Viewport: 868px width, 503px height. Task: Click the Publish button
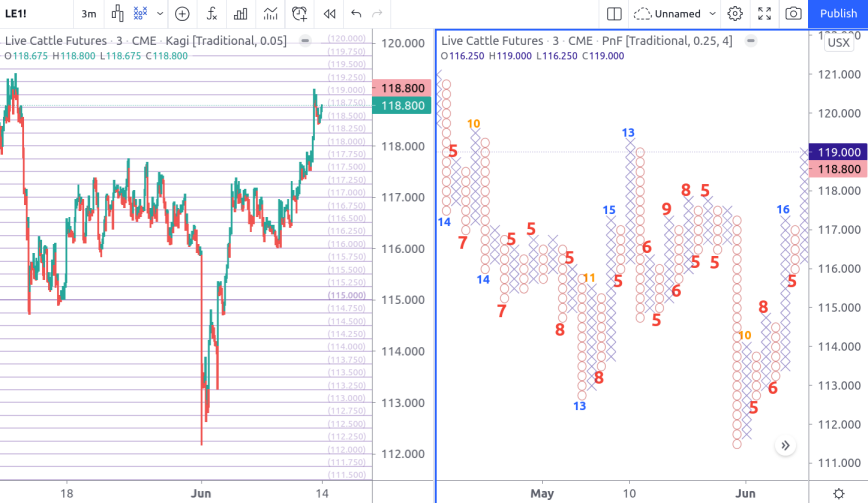[838, 14]
